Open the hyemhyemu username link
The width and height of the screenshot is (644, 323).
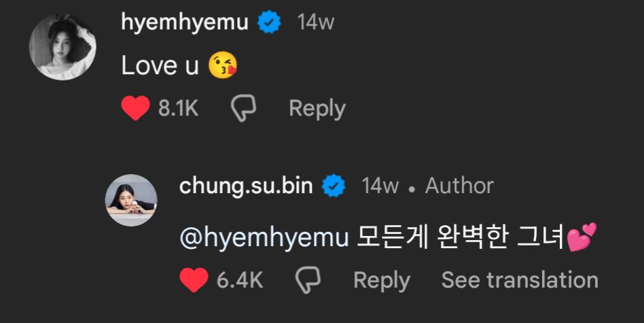[185, 22]
